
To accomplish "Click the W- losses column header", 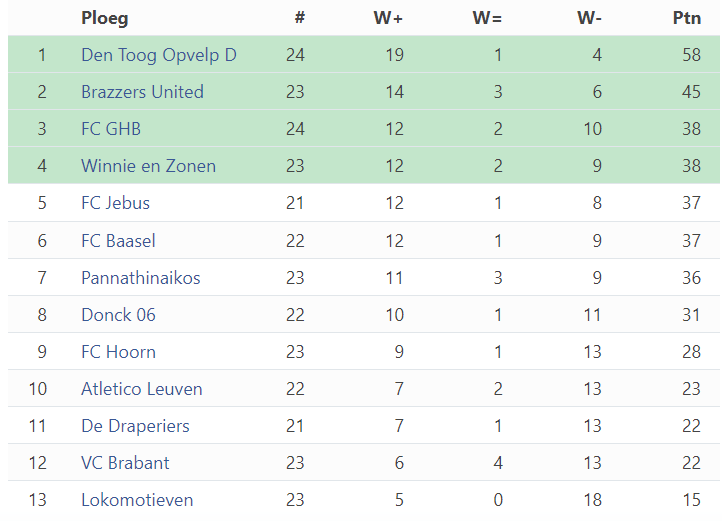I will tap(589, 18).
